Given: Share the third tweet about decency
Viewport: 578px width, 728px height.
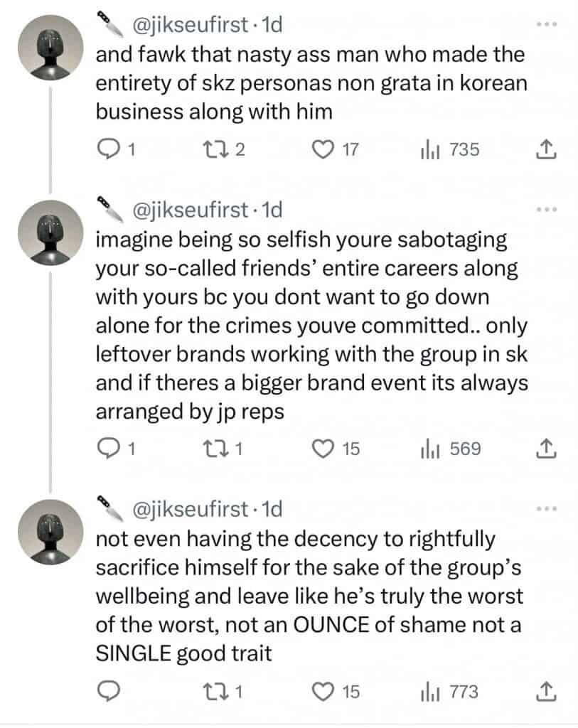Looking at the screenshot, I should [x=545, y=692].
